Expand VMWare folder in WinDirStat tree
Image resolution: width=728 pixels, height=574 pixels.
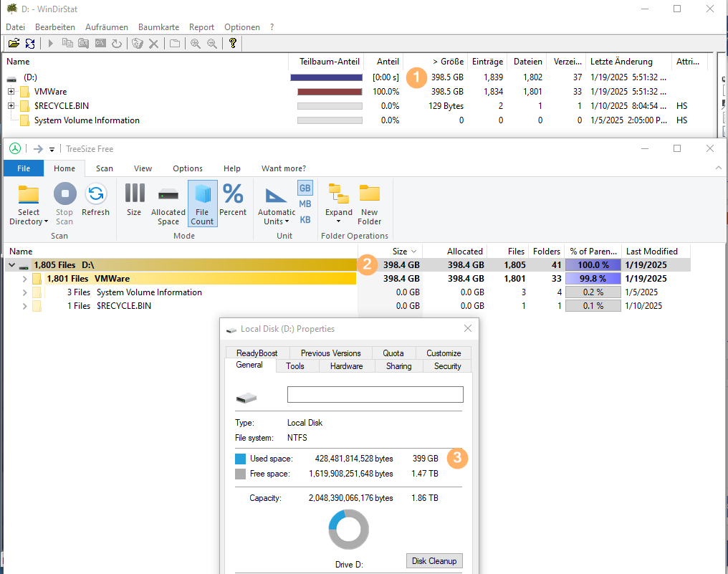(11, 92)
